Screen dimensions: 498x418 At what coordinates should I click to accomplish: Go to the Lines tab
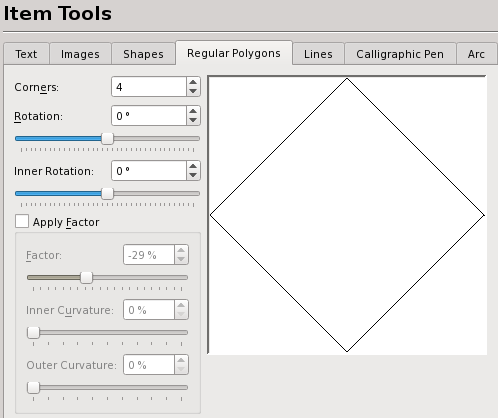point(318,54)
